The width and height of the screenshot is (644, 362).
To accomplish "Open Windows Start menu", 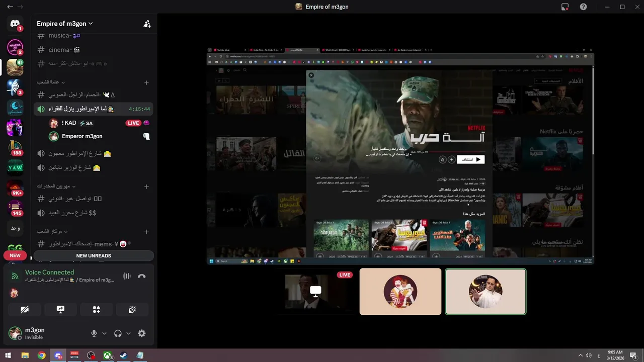I will click(8, 355).
